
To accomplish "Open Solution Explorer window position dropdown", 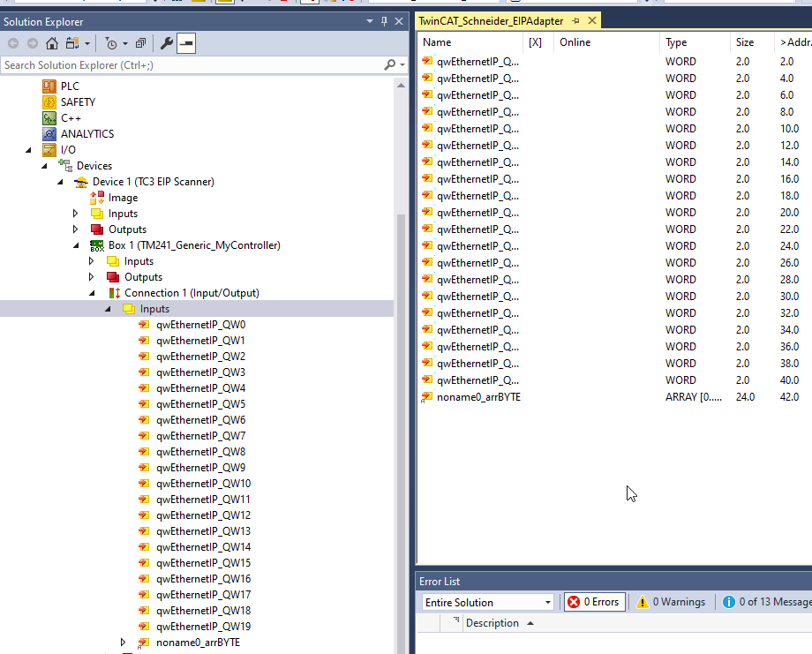I will 370,21.
